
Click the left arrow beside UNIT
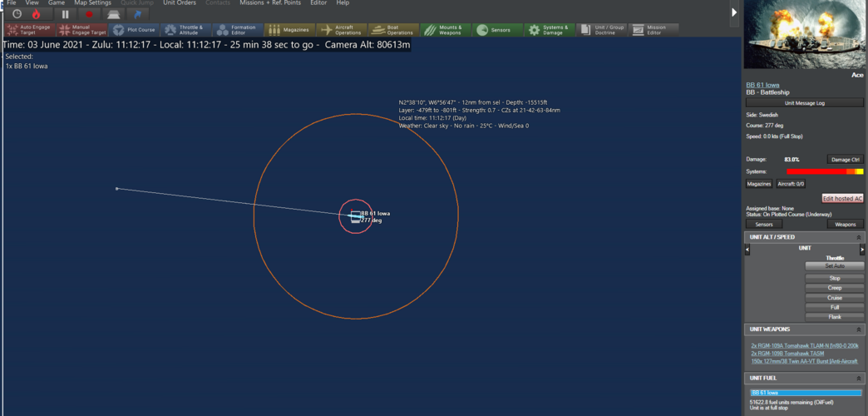pos(748,250)
